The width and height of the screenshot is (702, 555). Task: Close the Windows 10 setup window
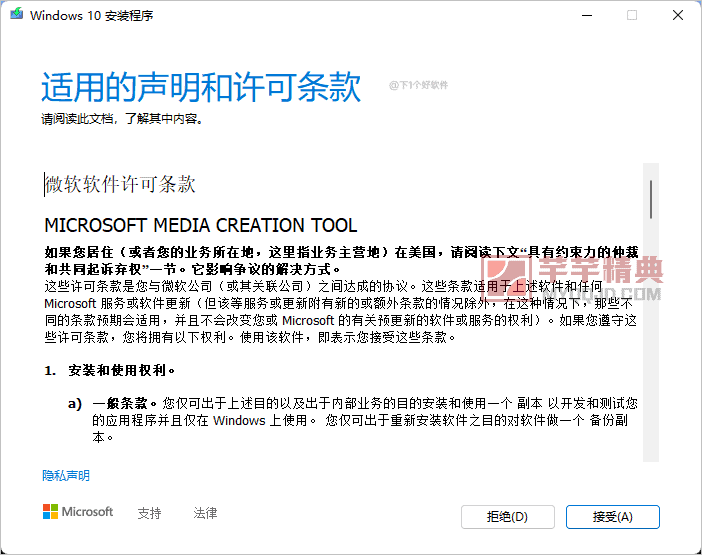click(678, 15)
